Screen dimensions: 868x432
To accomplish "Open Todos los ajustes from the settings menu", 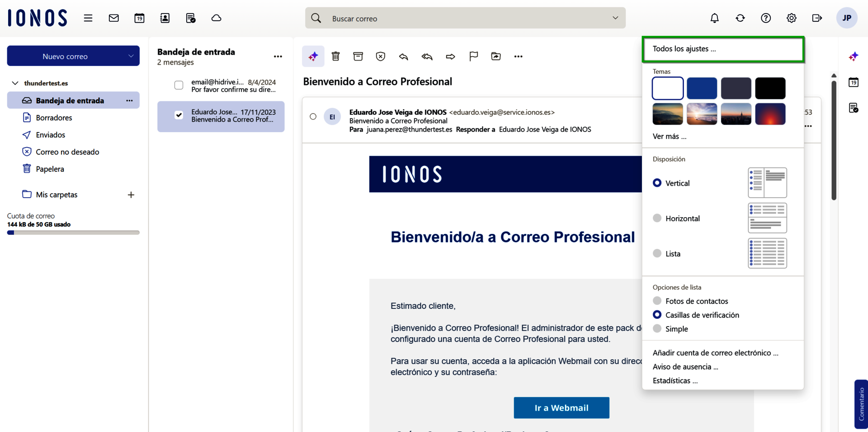I will 684,48.
